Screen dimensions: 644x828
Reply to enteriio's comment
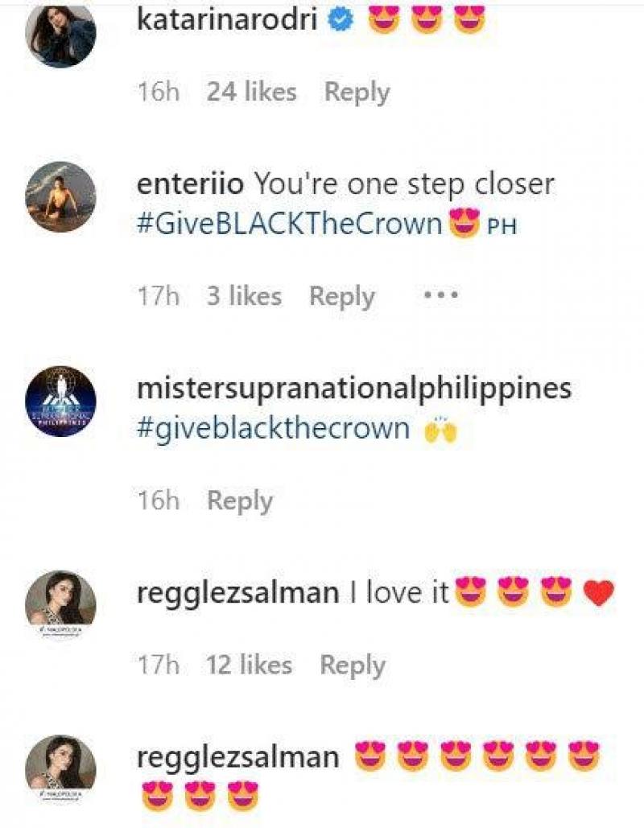pyautogui.click(x=342, y=296)
